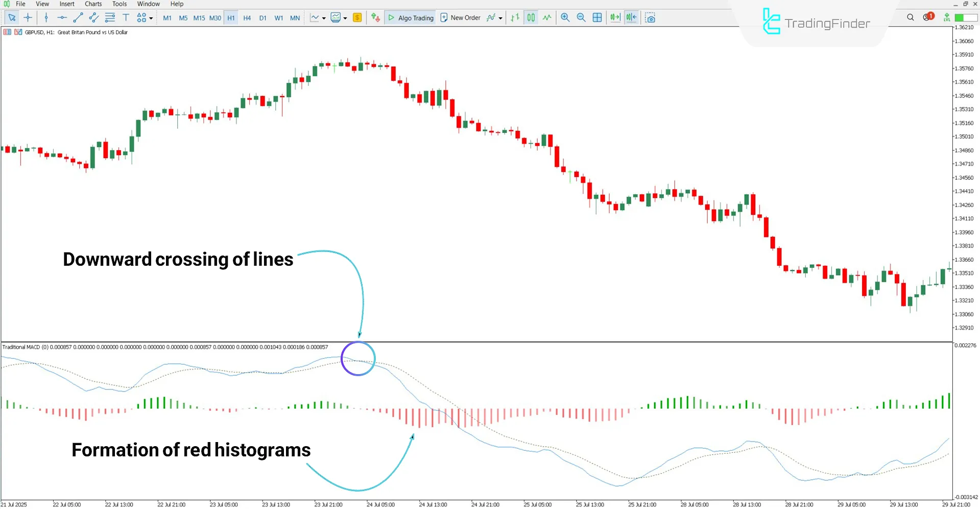The height and width of the screenshot is (509, 980).
Task: Open the Insert menu
Action: pos(67,4)
